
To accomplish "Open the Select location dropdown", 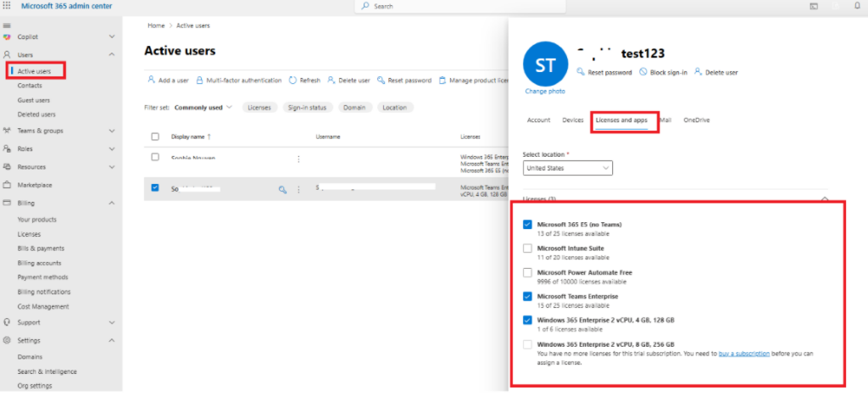I will click(567, 168).
